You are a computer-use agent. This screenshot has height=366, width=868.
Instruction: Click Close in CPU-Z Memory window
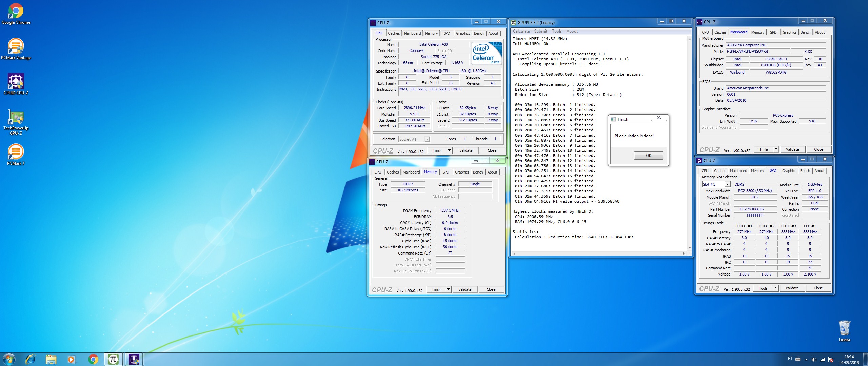pyautogui.click(x=491, y=289)
